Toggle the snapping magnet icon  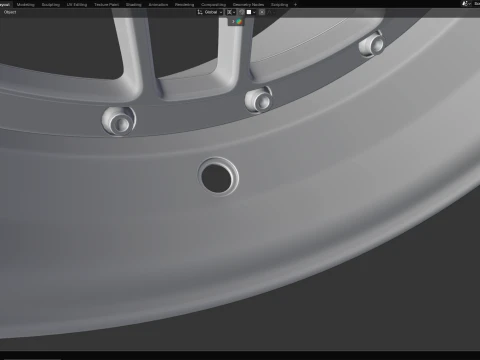242,12
